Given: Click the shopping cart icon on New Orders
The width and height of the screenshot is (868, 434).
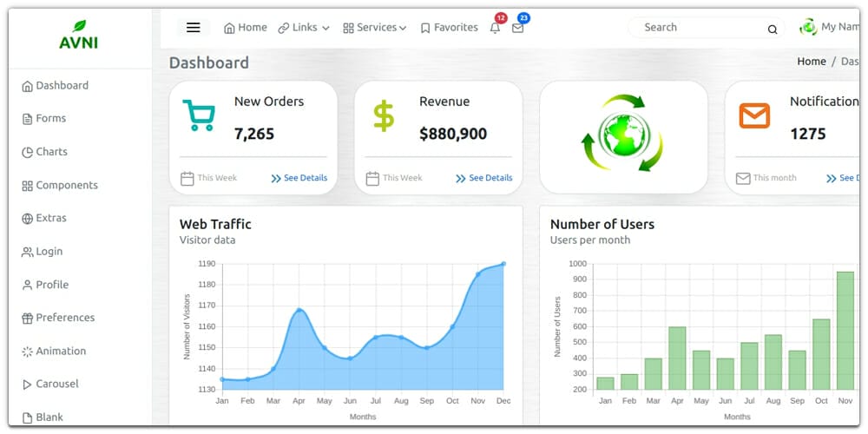Looking at the screenshot, I should 199,115.
